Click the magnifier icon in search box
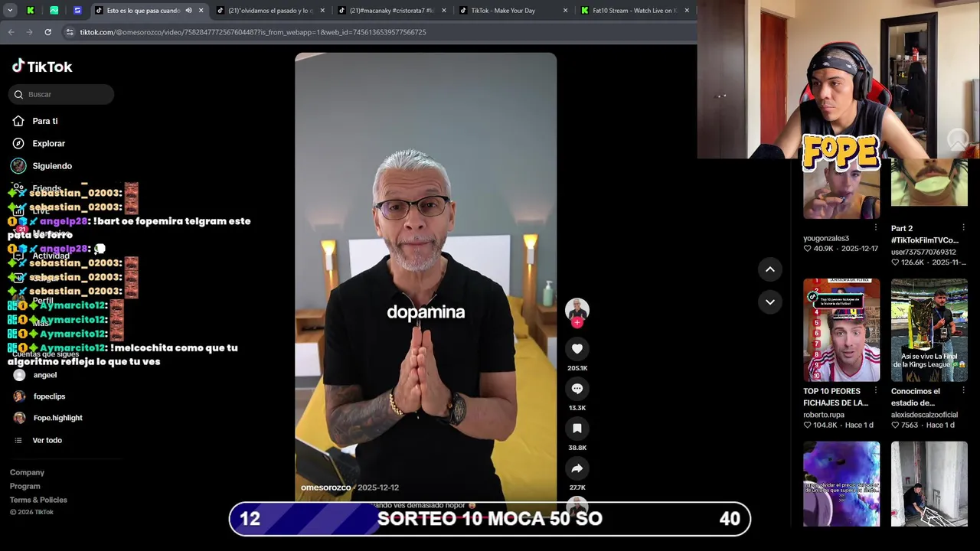The image size is (980, 551). click(x=18, y=94)
